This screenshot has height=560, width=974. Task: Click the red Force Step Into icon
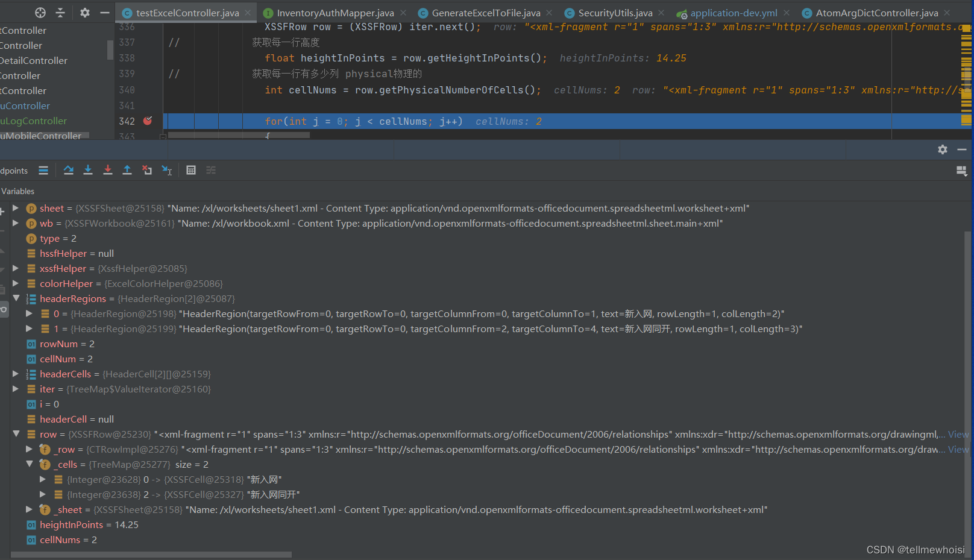pyautogui.click(x=108, y=170)
